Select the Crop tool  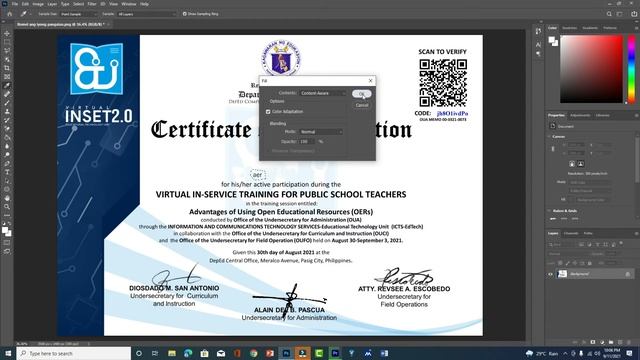coord(7,68)
